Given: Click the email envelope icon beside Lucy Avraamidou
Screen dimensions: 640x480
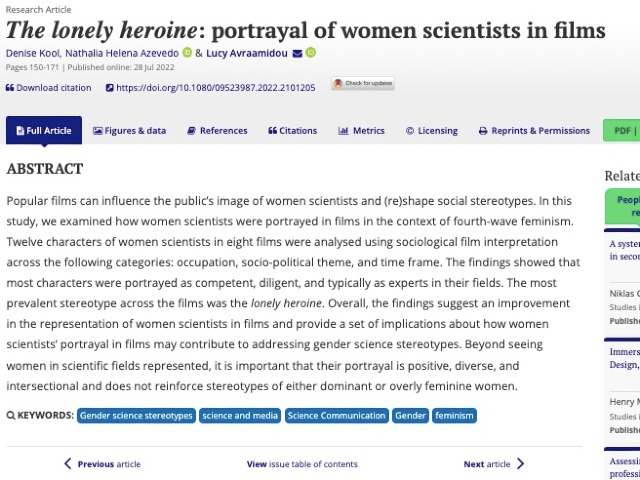Looking at the screenshot, I should pos(296,52).
